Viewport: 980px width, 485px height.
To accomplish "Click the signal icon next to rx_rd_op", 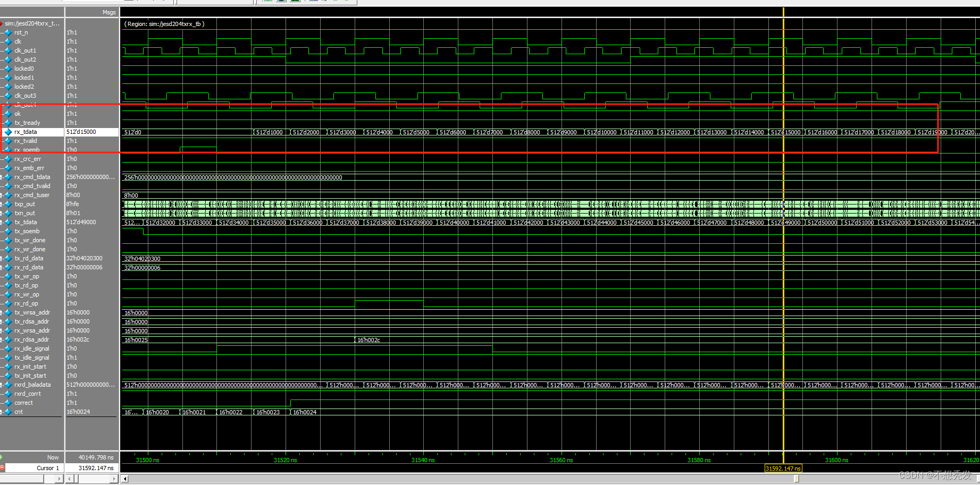I will [x=9, y=303].
